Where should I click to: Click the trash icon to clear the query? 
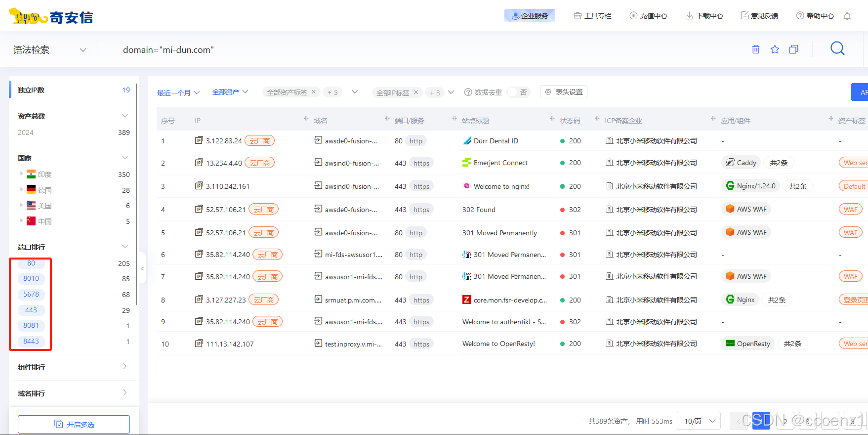pyautogui.click(x=756, y=49)
